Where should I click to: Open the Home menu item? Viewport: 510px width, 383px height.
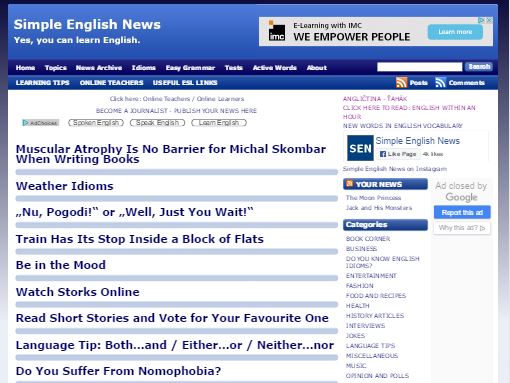click(25, 68)
